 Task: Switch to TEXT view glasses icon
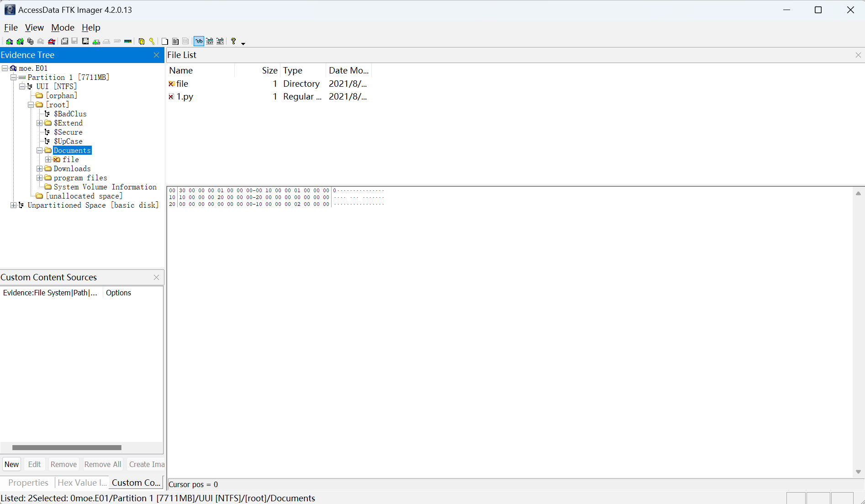[210, 42]
